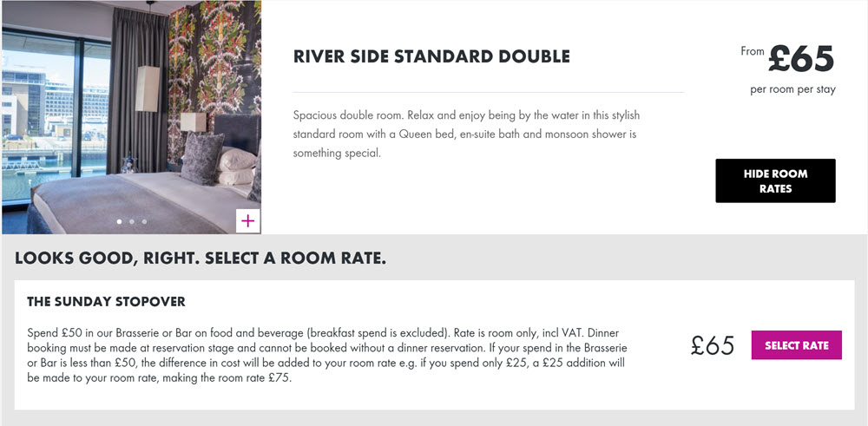Viewport: 868px width, 426px height.
Task: Click the River Side Standard Double title
Action: [x=431, y=56]
